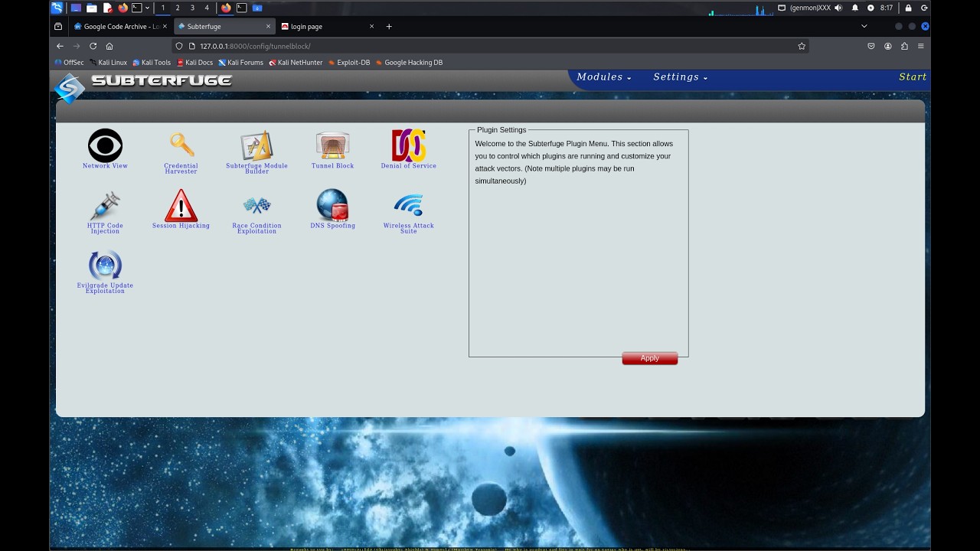Click the browser home icon
This screenshot has height=551, width=980.
click(109, 46)
